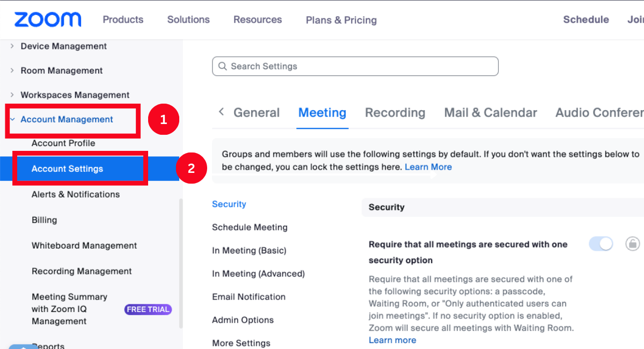Image resolution: width=644 pixels, height=349 pixels.
Task: Click Learn More in settings notice
Action: [x=428, y=167]
